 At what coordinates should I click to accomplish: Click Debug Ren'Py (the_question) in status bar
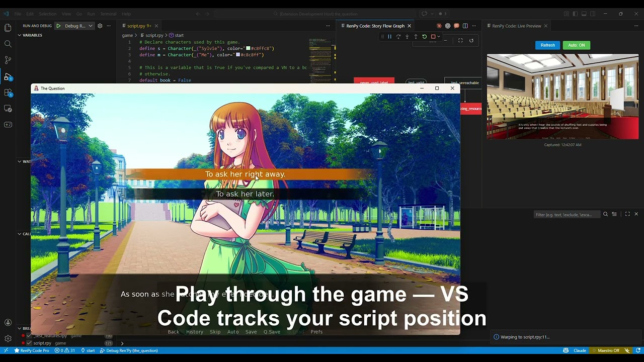point(129,350)
